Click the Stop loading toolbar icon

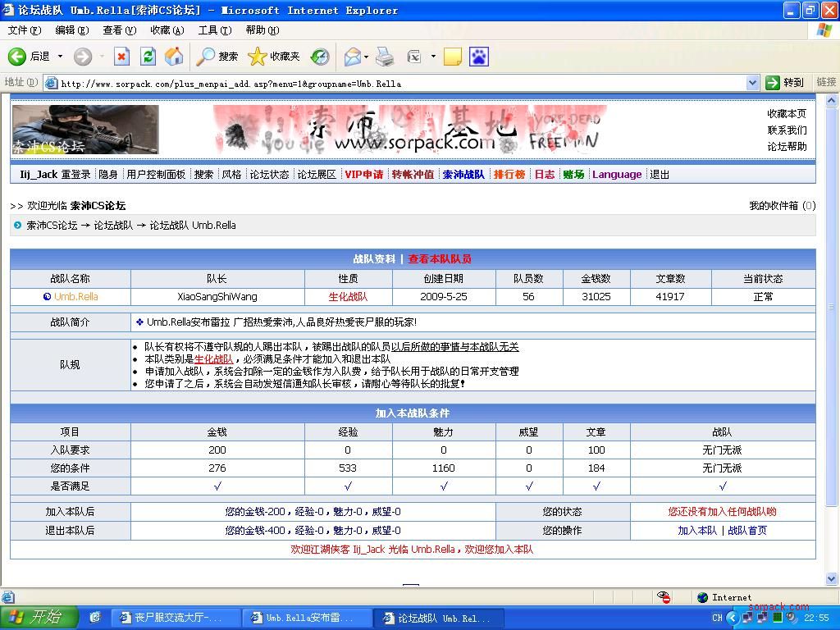(121, 57)
